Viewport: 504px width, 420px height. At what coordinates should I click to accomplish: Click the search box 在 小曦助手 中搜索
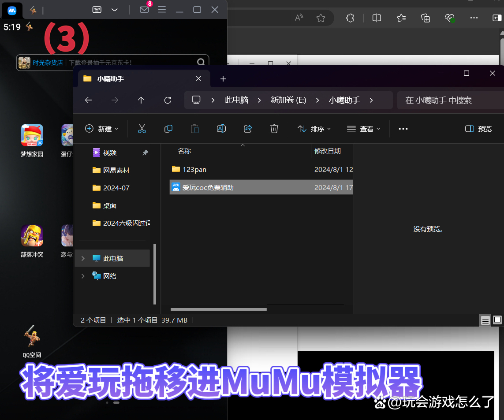450,100
